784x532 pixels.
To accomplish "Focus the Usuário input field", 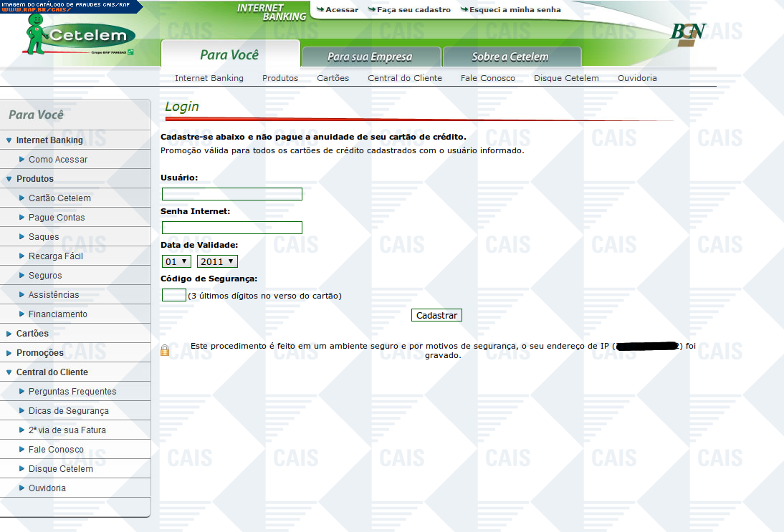I will (232, 194).
